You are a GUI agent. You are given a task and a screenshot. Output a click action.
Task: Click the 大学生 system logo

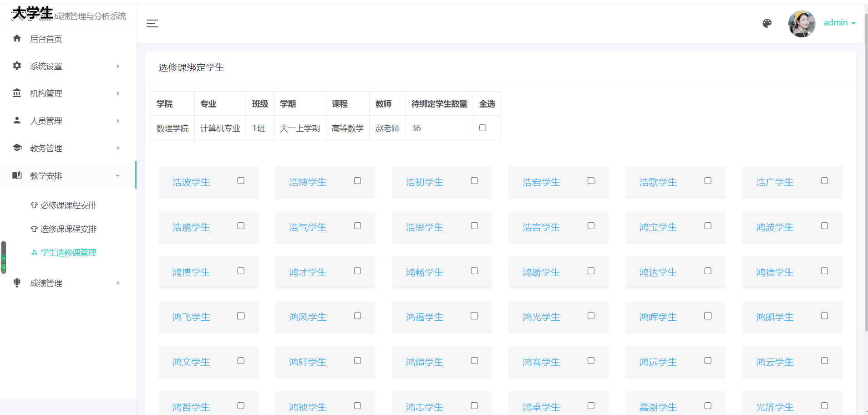point(32,14)
